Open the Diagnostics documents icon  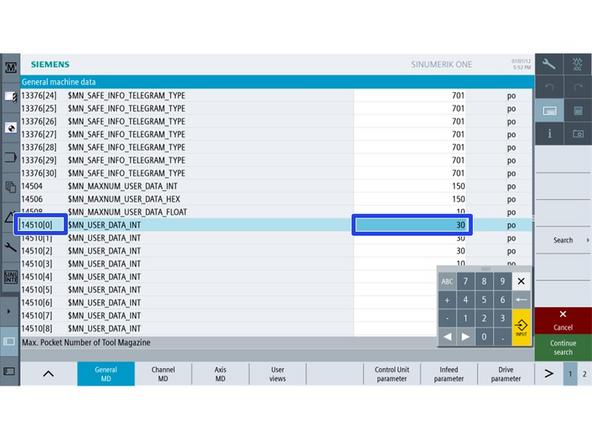click(11, 187)
